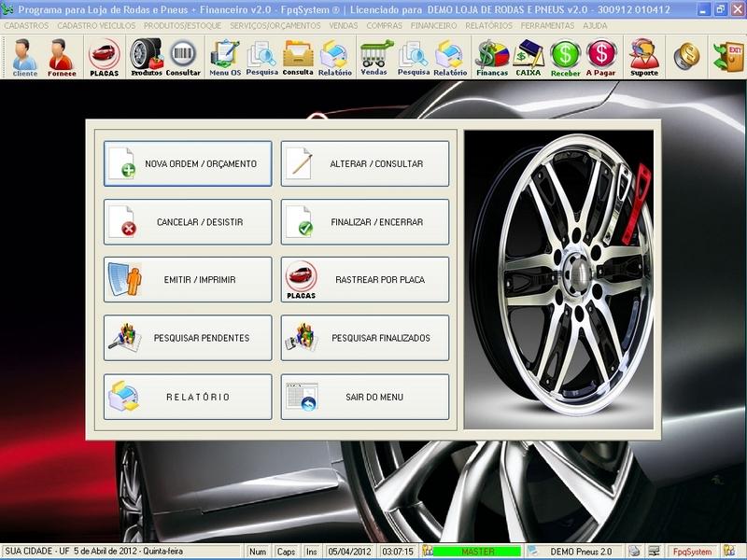Open the A Pagar icon

(601, 58)
